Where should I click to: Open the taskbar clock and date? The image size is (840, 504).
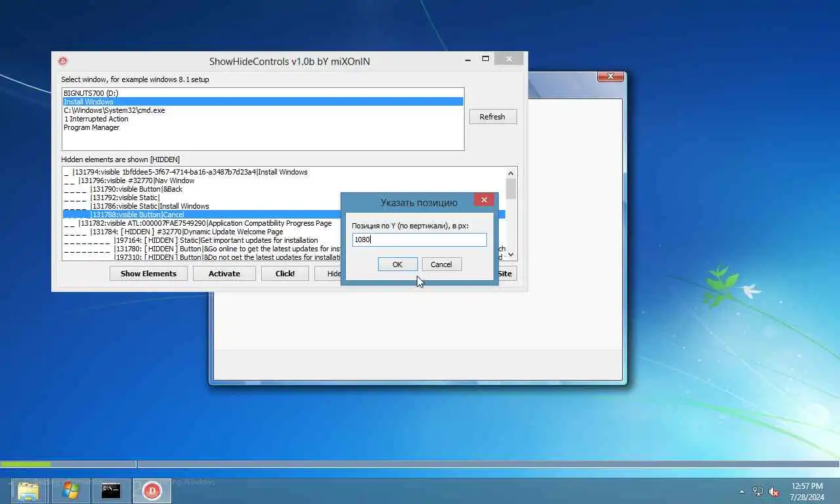807,491
